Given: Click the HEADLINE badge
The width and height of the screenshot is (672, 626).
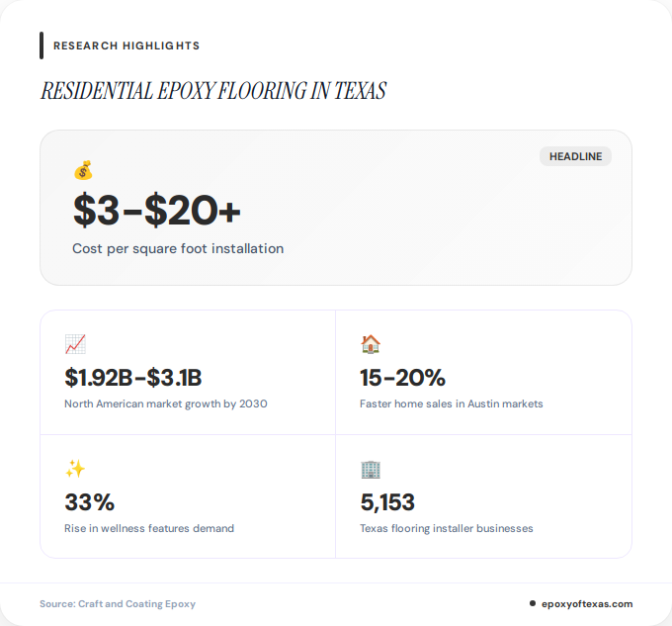Looking at the screenshot, I should (575, 156).
